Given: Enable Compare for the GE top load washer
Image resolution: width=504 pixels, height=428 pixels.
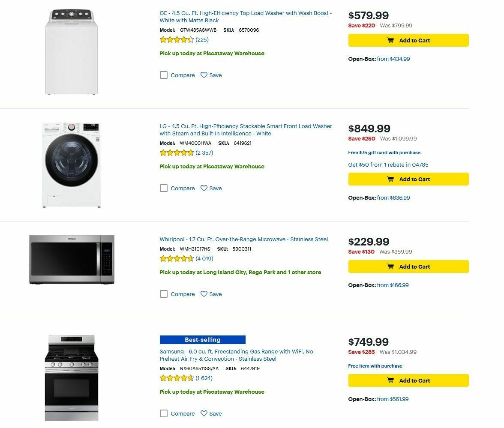Looking at the screenshot, I should tap(163, 75).
